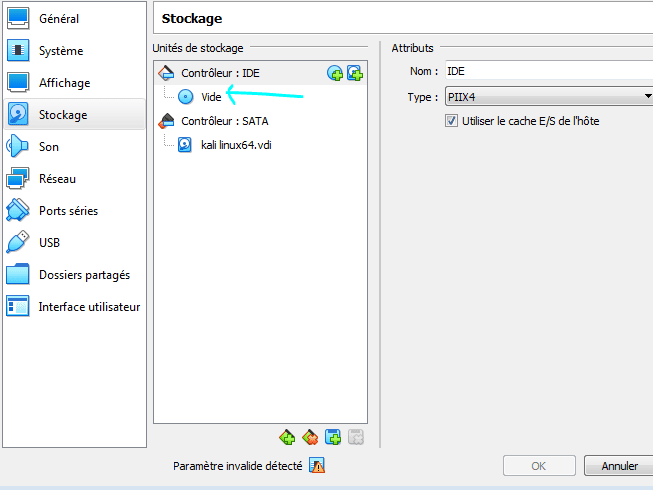Select the kali linux64.vdi disk
Viewport: 653px width, 490px height.
coord(236,145)
